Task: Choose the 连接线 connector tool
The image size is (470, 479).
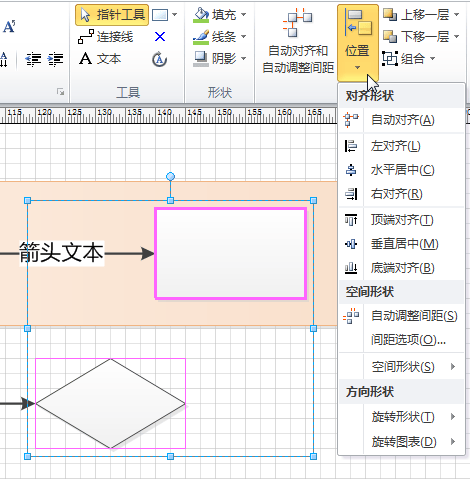Action: coord(106,37)
